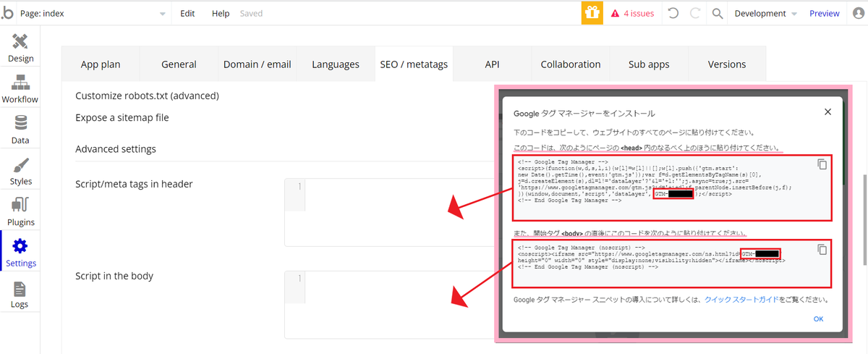Copy the noscript body snippet
This screenshot has height=354, width=868.
click(822, 249)
